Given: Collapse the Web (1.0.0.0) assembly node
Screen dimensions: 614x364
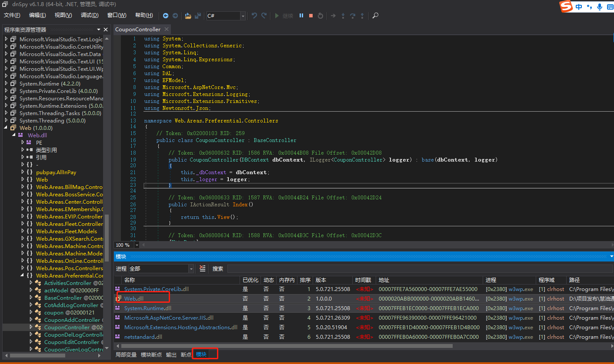Looking at the screenshot, I should coord(7,128).
